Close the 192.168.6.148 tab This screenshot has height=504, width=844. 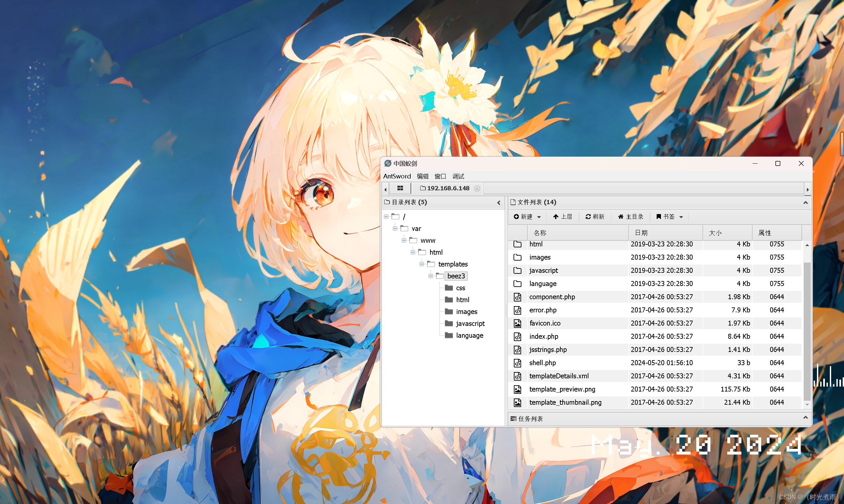[x=477, y=188]
